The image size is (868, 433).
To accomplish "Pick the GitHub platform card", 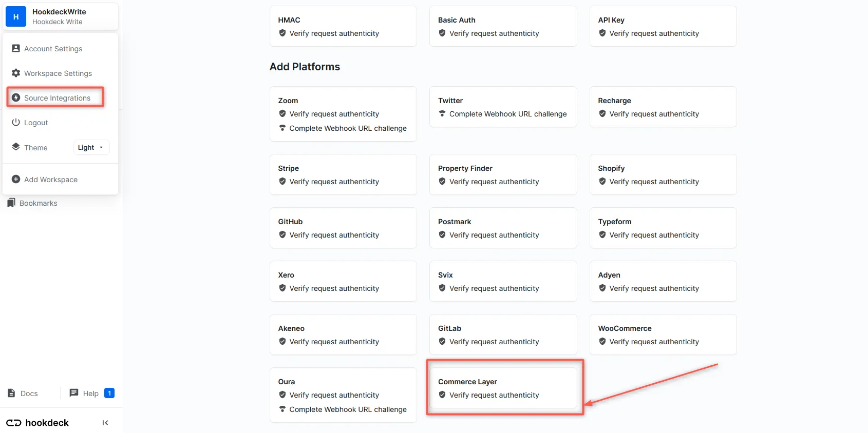I will coord(343,228).
